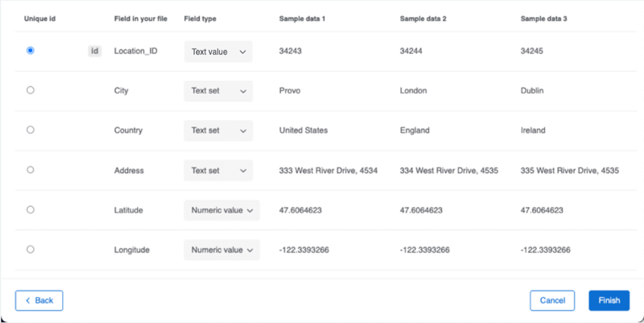Mark Address as the unique id

(30, 170)
